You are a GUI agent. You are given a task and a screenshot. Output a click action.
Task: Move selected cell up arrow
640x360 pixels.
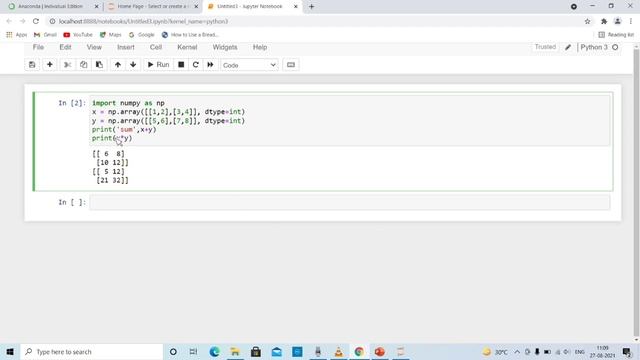(x=118, y=65)
